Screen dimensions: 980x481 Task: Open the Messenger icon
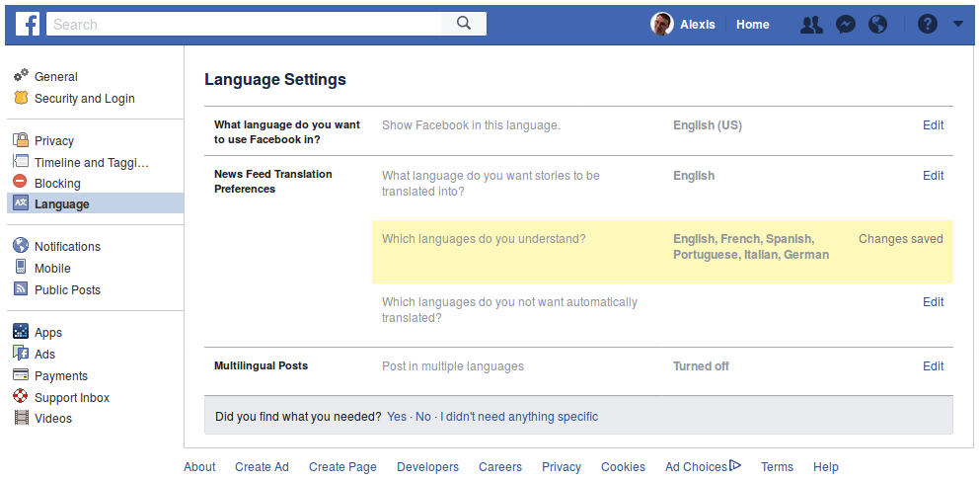(845, 25)
